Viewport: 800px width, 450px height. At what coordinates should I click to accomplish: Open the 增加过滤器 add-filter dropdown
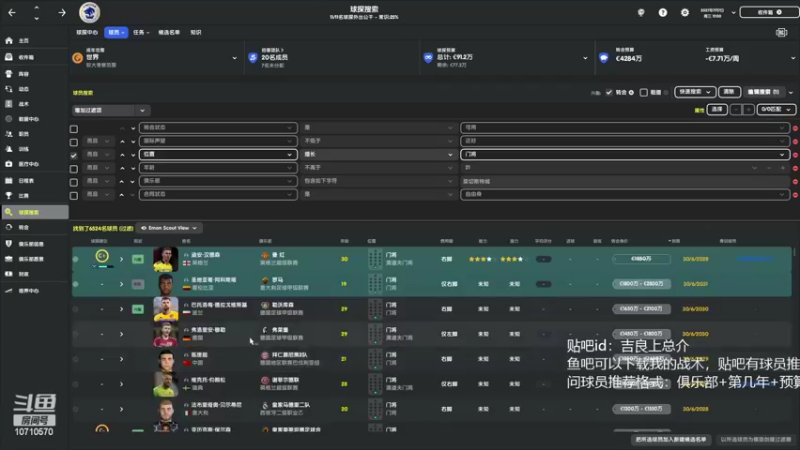click(110, 110)
